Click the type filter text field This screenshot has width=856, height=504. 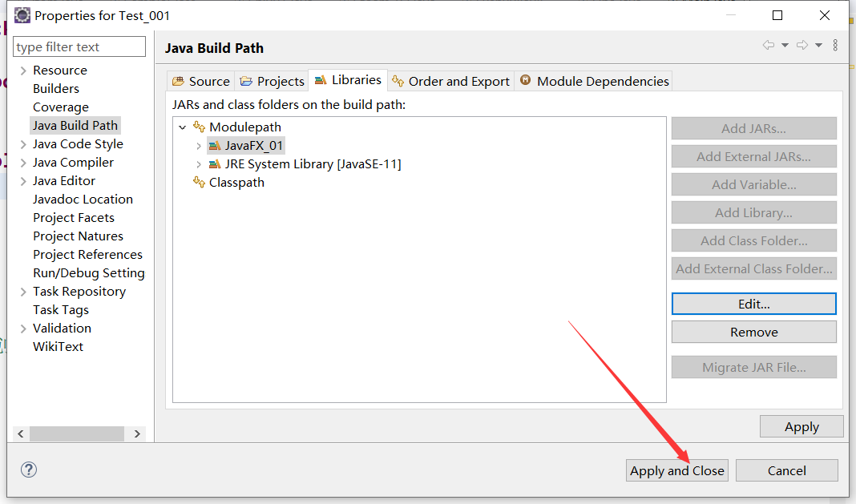[79, 46]
